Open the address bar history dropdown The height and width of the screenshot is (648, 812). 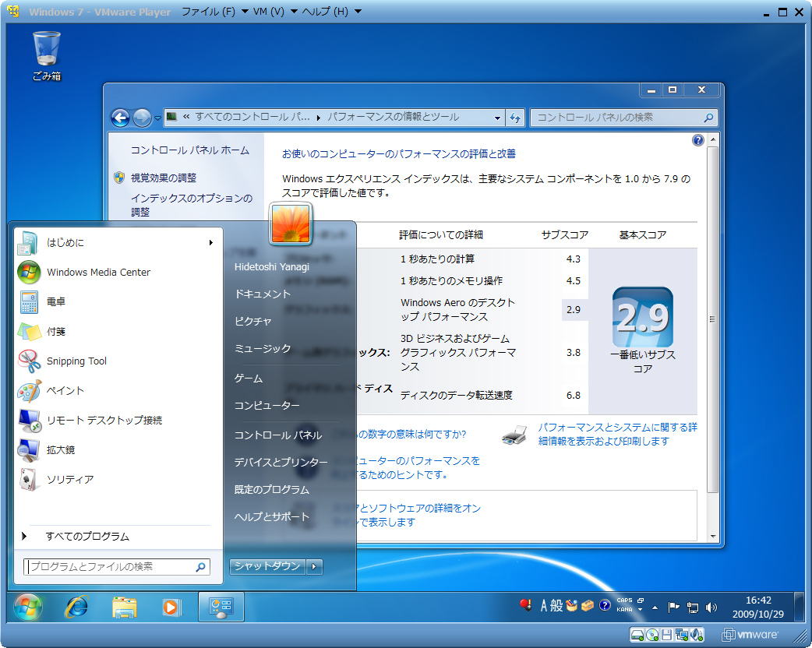point(498,117)
